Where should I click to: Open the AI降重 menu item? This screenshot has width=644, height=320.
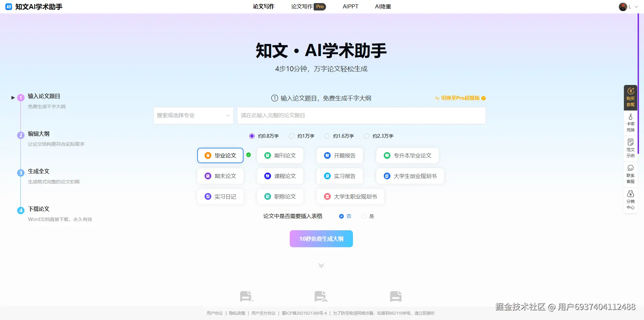[x=383, y=6]
